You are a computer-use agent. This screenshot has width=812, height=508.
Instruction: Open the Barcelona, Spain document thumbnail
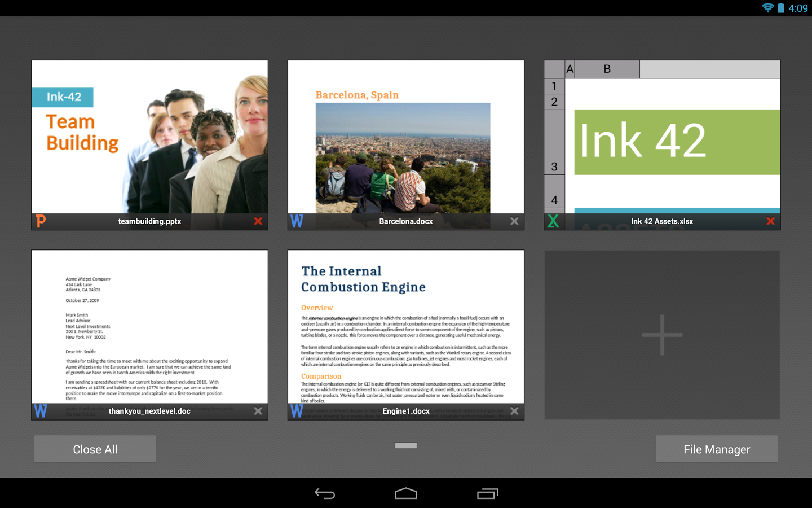405,137
